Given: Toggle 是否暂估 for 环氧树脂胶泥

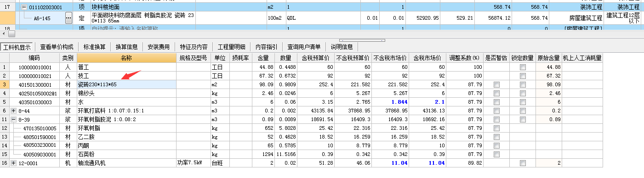Looking at the screenshot, I should coord(496,119).
